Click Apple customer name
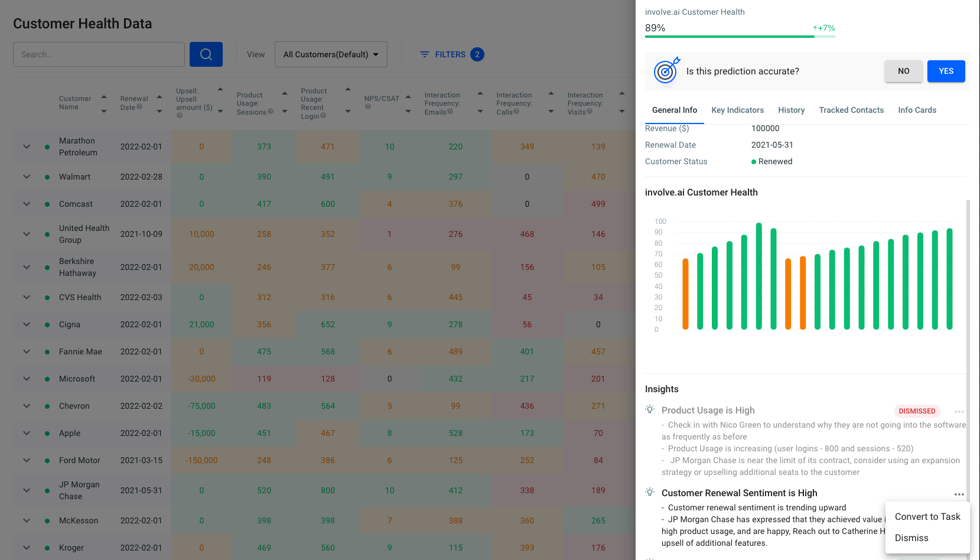Screen dimensions: 980x560 (x=70, y=433)
